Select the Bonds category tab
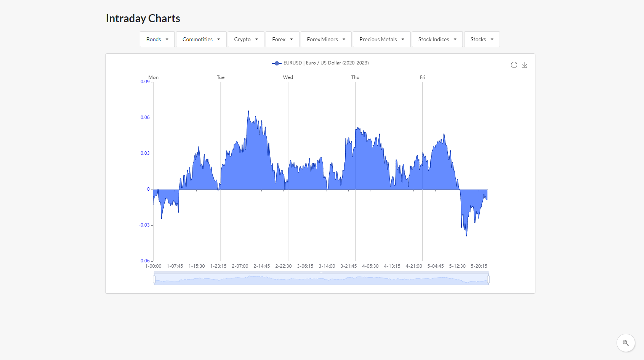This screenshot has width=644, height=360. (157, 39)
